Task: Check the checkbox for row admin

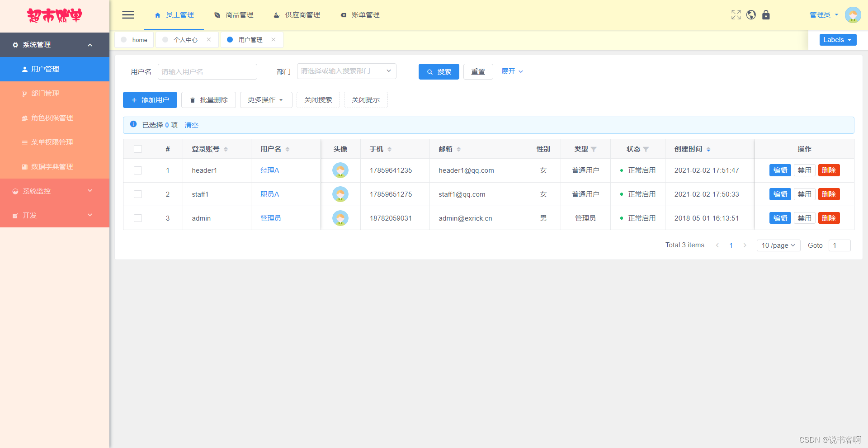Action: (x=138, y=218)
